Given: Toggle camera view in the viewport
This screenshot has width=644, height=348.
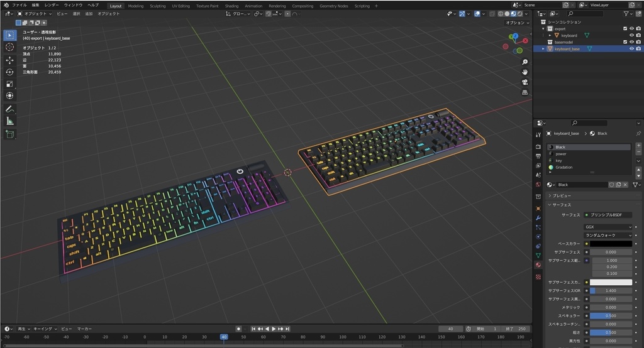Looking at the screenshot, I should point(525,82).
